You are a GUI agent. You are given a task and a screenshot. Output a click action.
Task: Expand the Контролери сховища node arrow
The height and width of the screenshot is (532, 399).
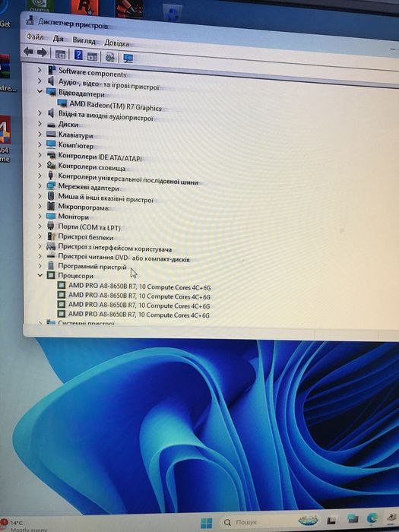40,165
